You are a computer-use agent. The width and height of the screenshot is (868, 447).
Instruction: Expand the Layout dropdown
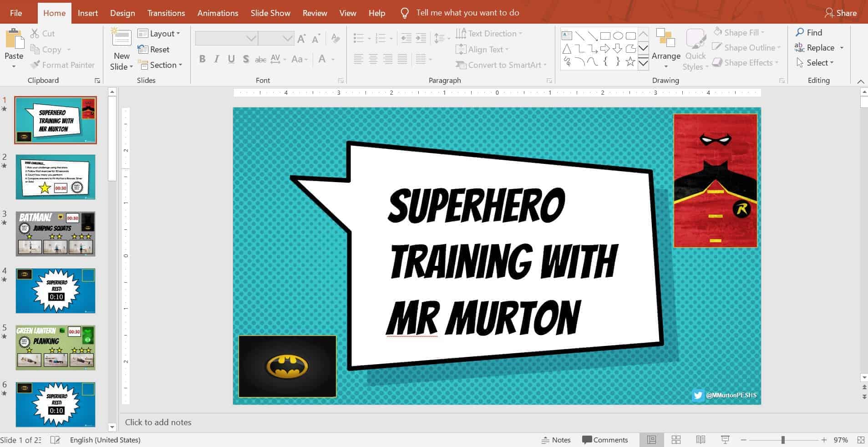tap(159, 34)
